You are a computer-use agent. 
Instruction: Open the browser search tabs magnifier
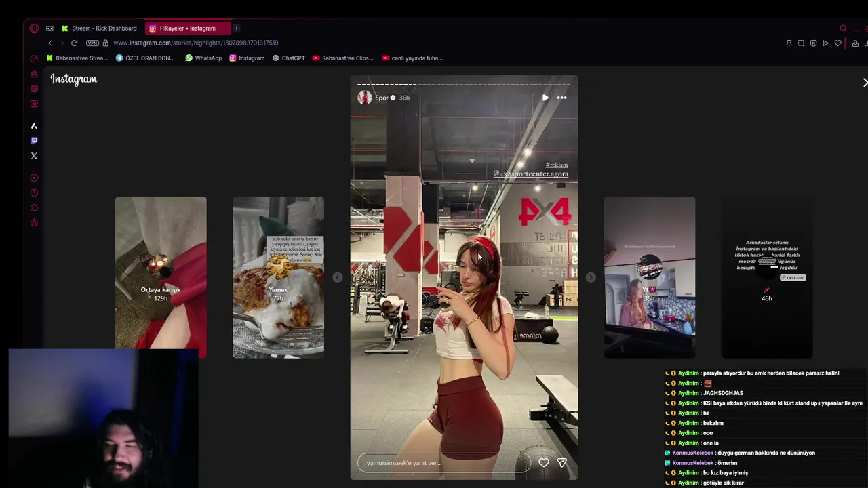pyautogui.click(x=843, y=28)
